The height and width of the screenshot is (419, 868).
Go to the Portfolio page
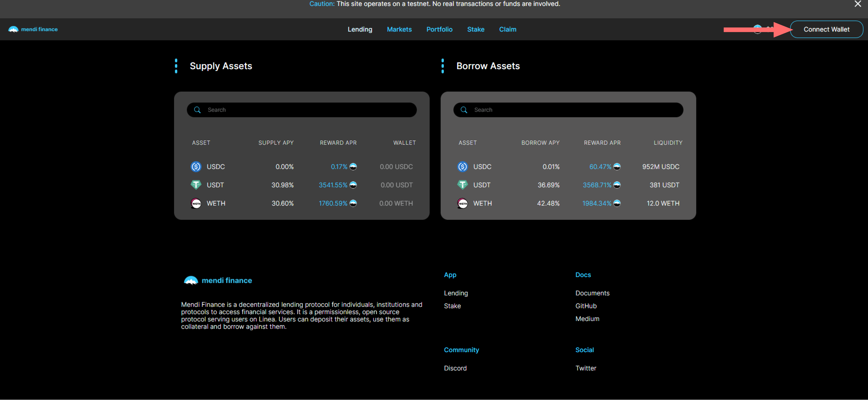point(439,29)
